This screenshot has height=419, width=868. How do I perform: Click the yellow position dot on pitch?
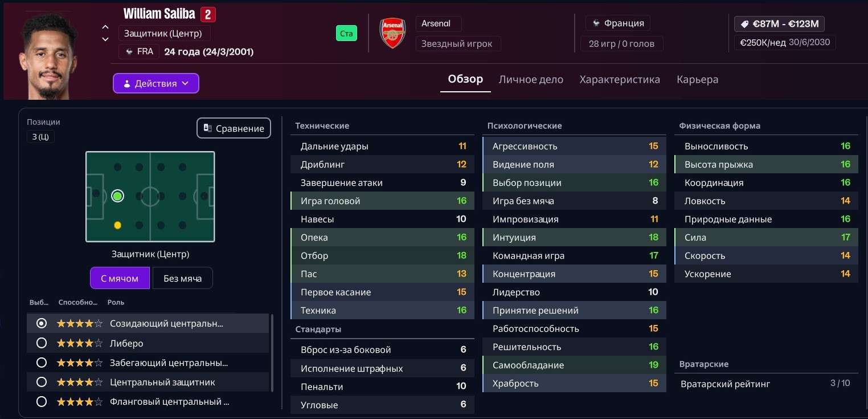[117, 225]
